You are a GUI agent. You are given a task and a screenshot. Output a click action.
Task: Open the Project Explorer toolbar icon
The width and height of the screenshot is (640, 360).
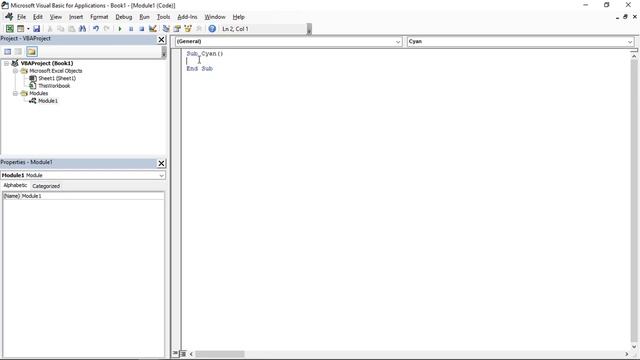[x=166, y=29]
